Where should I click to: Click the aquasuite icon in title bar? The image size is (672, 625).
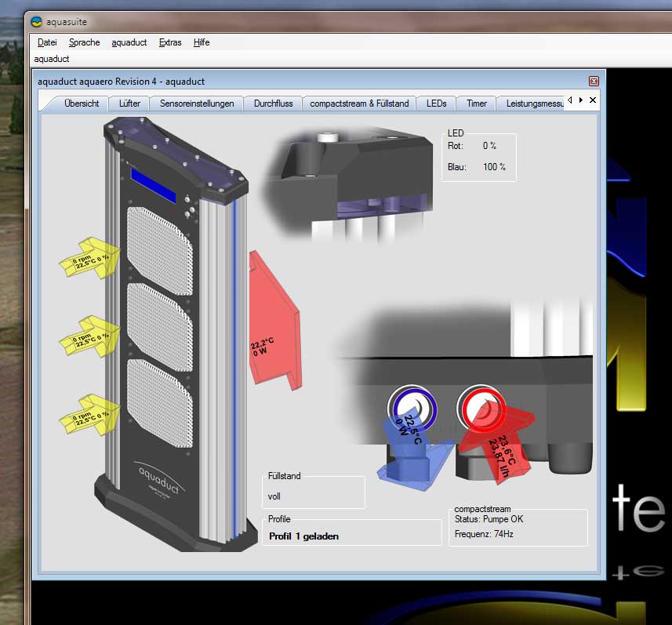[37, 21]
